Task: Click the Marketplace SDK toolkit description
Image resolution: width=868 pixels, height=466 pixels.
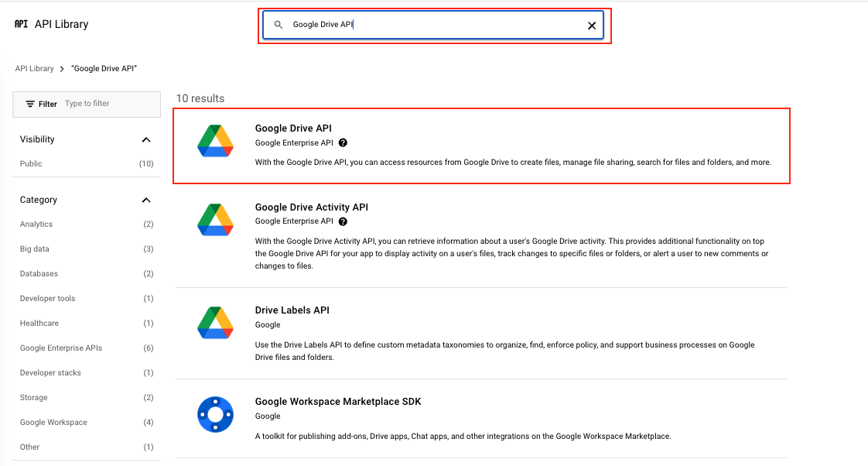Action: pos(463,436)
